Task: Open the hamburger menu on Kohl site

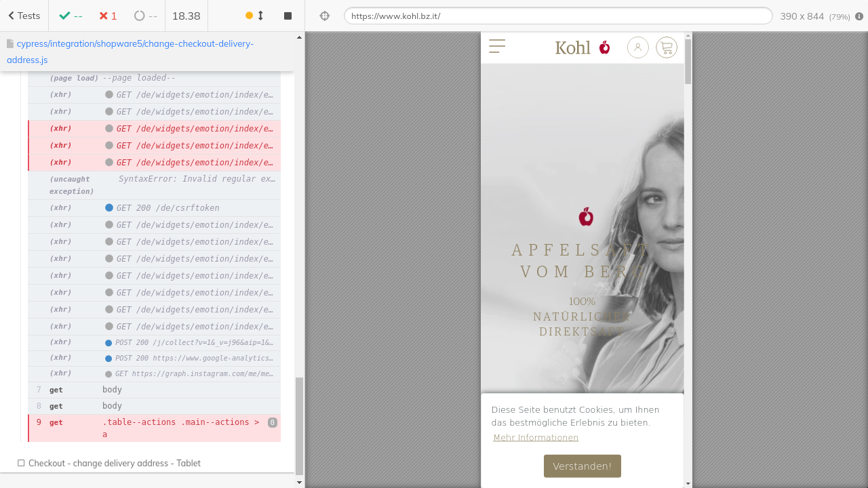Action: coord(497,47)
